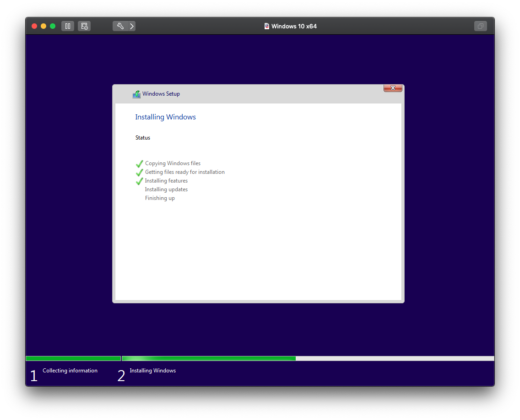This screenshot has height=420, width=520.
Task: Select step 2 Installing Windows
Action: click(152, 371)
